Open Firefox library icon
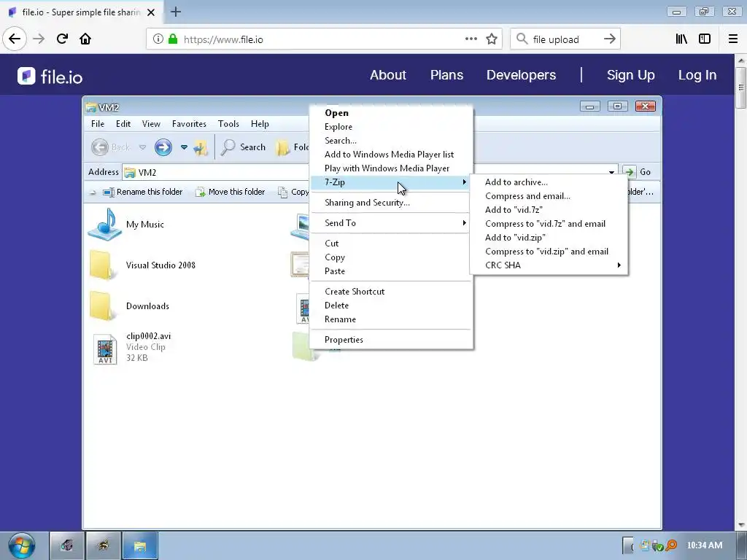The height and width of the screenshot is (560, 747). click(681, 39)
